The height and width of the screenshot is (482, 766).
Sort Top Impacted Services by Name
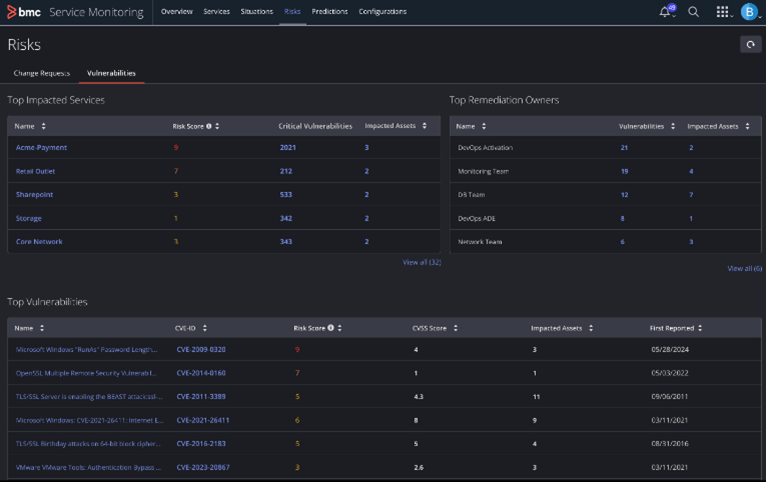43,126
